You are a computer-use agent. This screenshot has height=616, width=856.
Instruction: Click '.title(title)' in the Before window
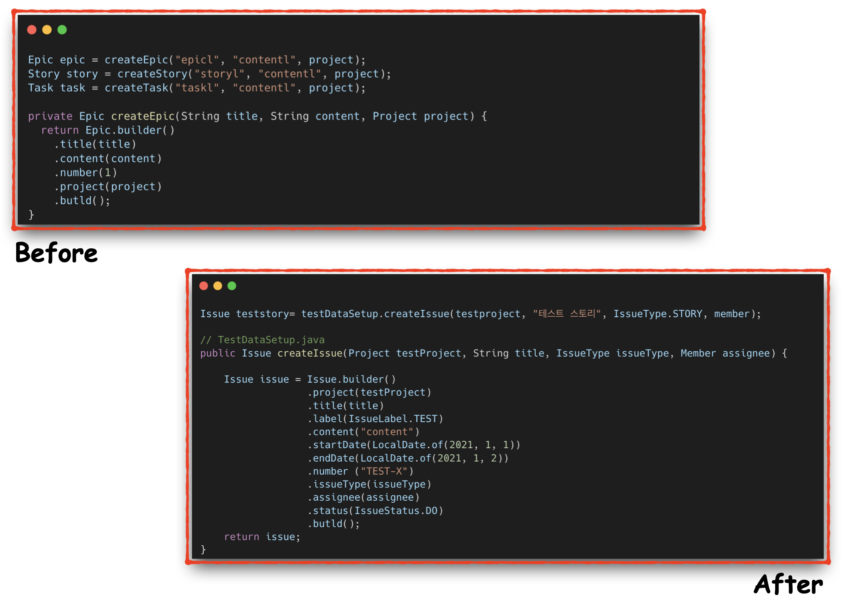coord(95,144)
